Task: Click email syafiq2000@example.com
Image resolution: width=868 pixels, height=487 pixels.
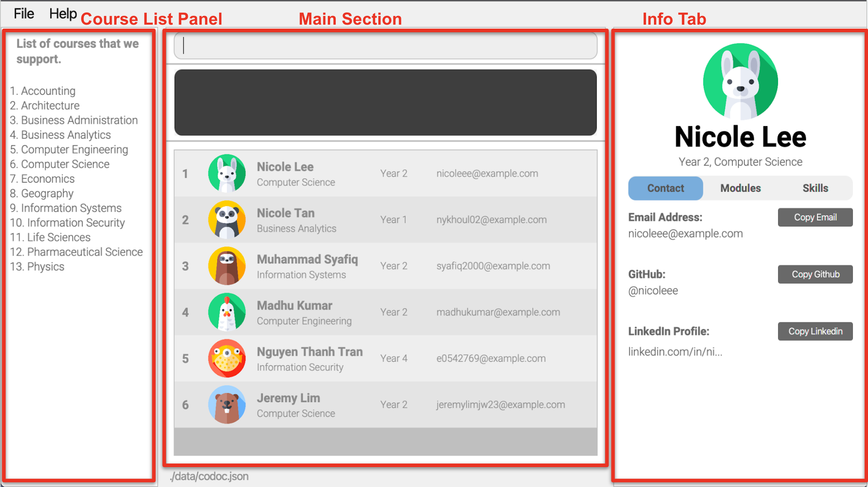Action: click(x=493, y=266)
